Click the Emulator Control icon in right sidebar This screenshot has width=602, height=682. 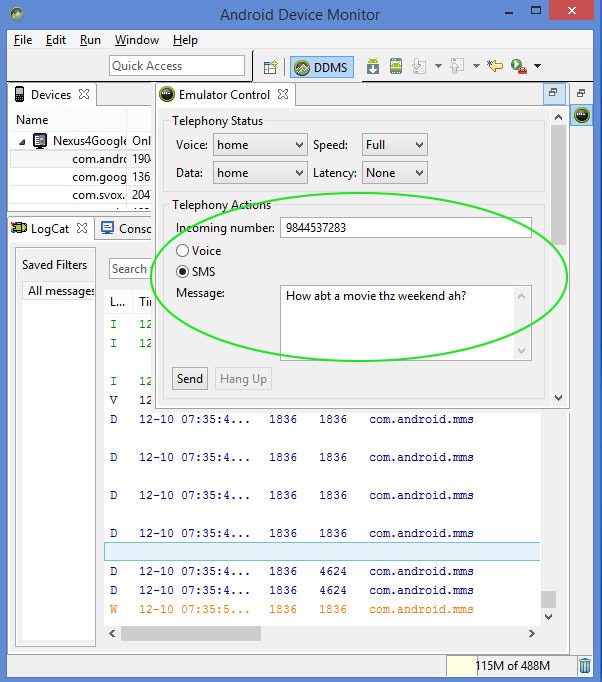click(x=582, y=115)
